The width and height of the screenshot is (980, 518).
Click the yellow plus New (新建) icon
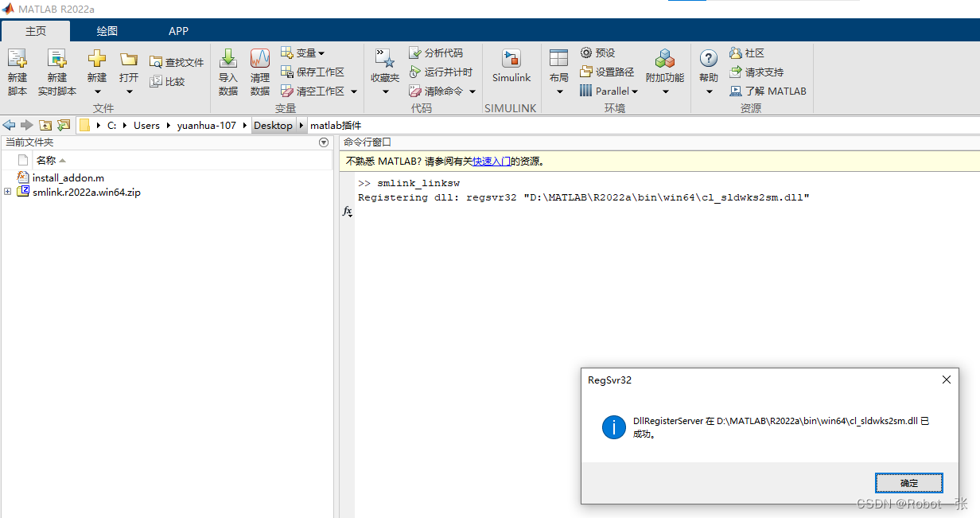96,59
